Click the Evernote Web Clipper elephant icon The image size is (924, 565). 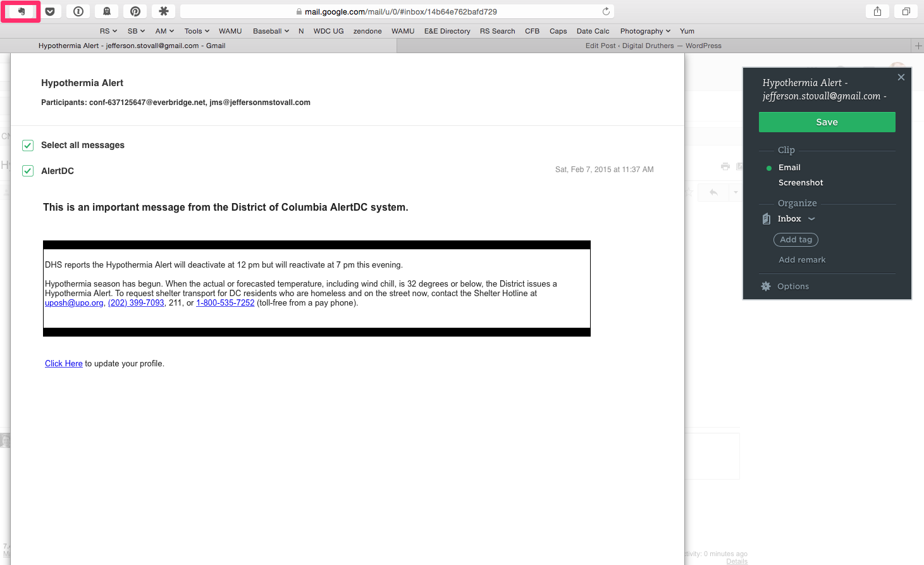pos(21,11)
